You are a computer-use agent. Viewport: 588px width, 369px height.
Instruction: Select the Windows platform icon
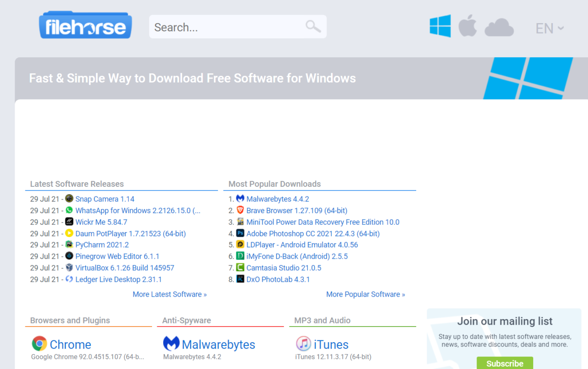point(440,26)
